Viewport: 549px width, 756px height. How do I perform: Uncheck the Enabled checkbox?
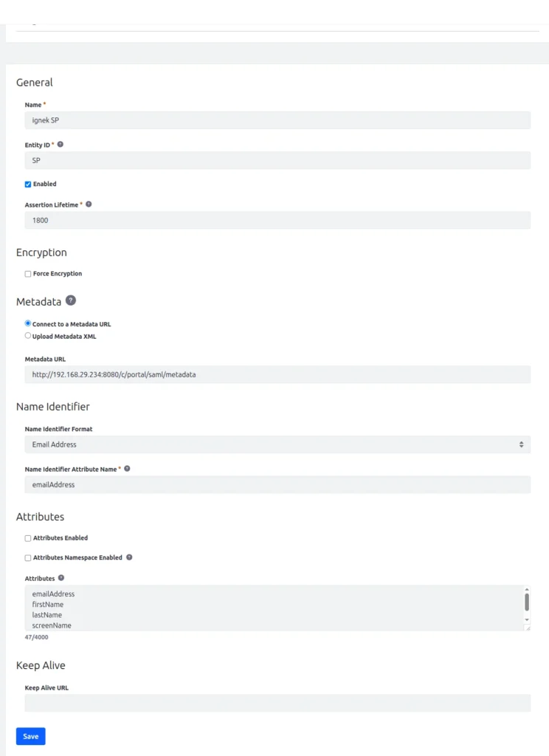coord(28,184)
